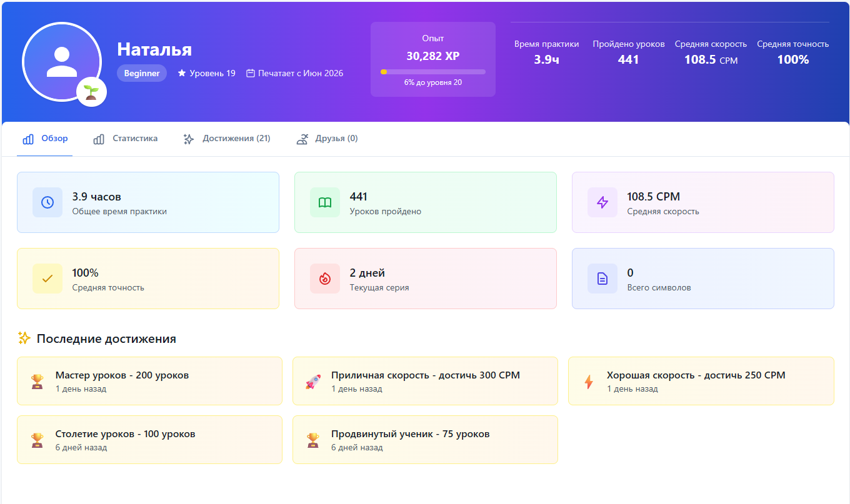850x504 pixels.
Task: Click the Уровень 19 label
Action: pyautogui.click(x=212, y=73)
